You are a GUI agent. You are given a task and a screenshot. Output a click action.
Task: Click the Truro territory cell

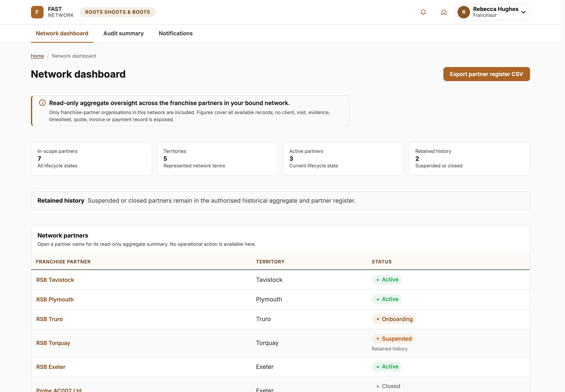tap(263, 319)
